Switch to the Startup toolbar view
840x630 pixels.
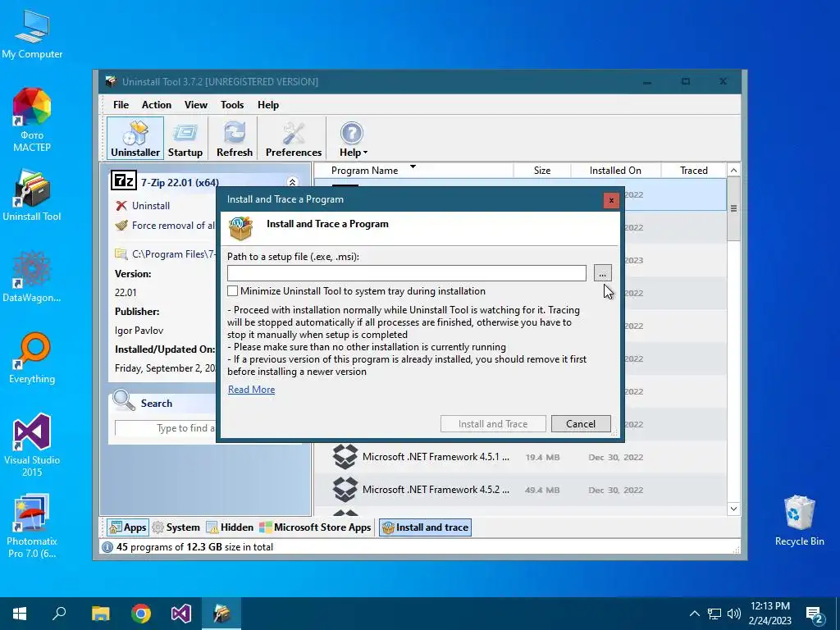coord(185,139)
